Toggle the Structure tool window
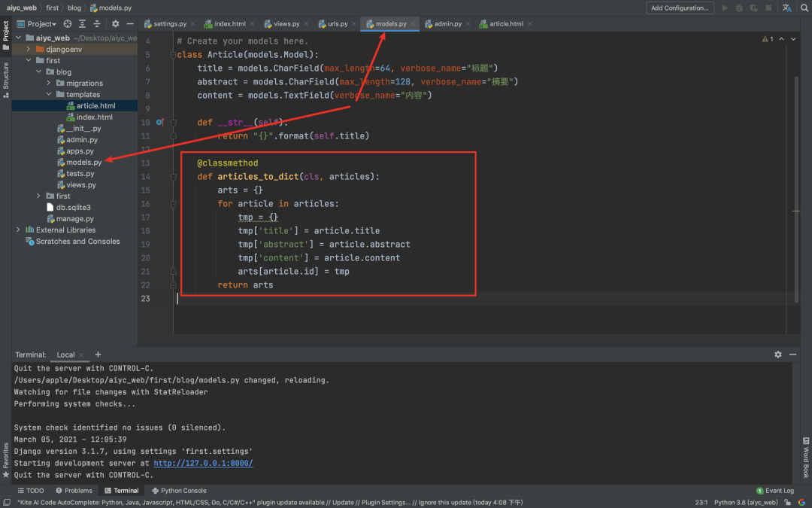Viewport: 812px width, 508px height. 5,76
